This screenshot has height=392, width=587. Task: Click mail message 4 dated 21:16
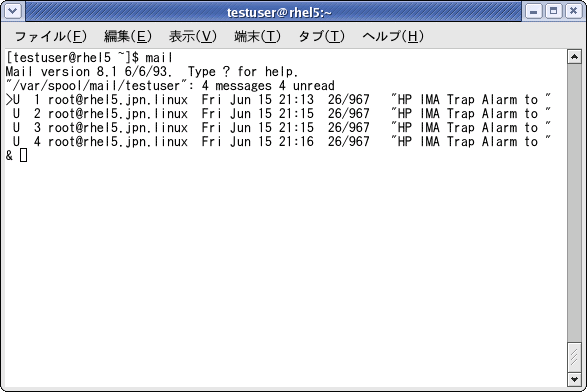(x=277, y=142)
